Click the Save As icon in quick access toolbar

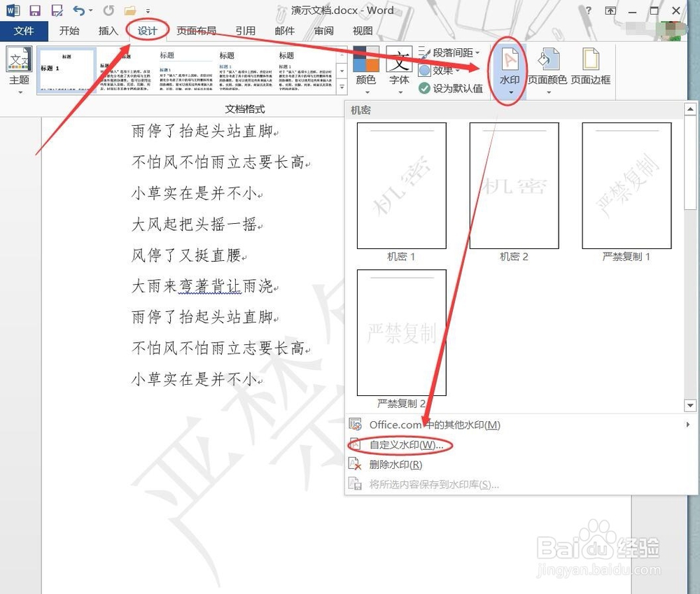[x=57, y=10]
